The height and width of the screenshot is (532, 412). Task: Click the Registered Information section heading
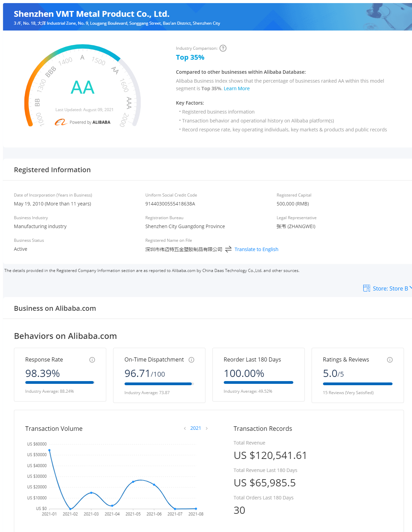(x=52, y=170)
